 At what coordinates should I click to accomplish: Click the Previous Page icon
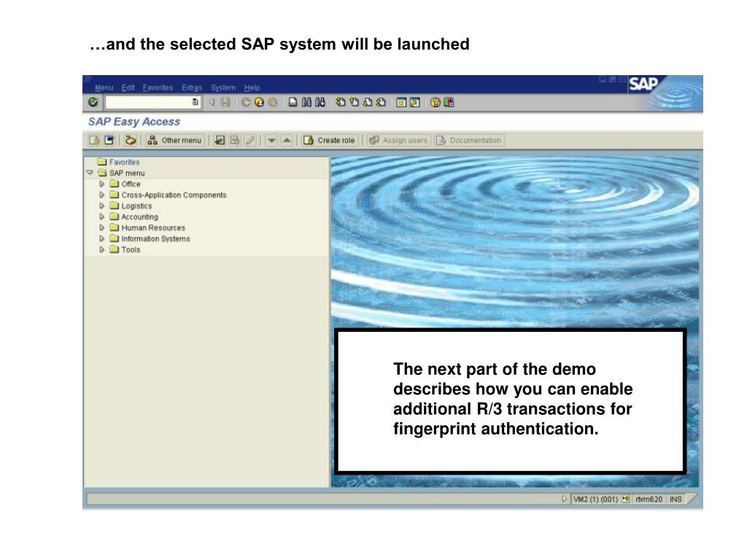coord(354,102)
